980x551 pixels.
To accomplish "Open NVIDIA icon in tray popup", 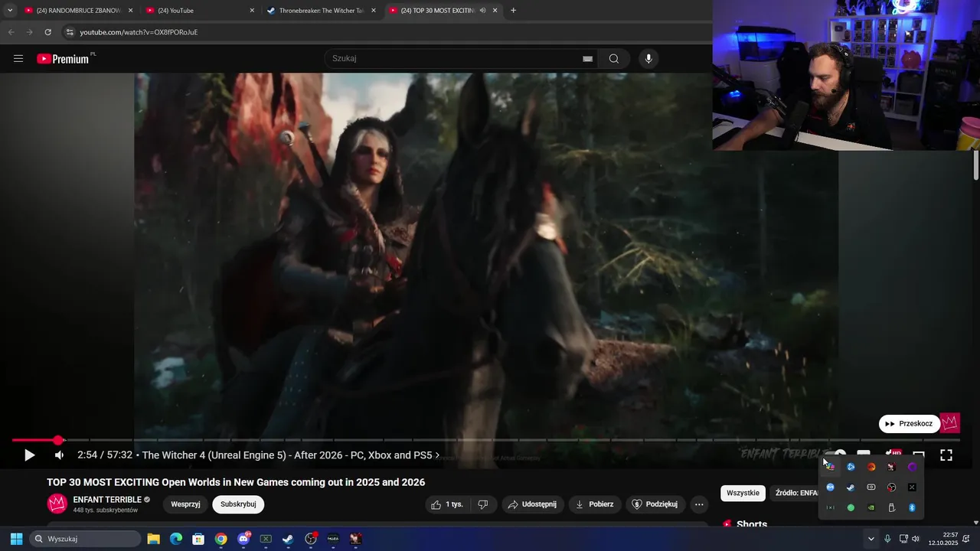I will (x=871, y=507).
